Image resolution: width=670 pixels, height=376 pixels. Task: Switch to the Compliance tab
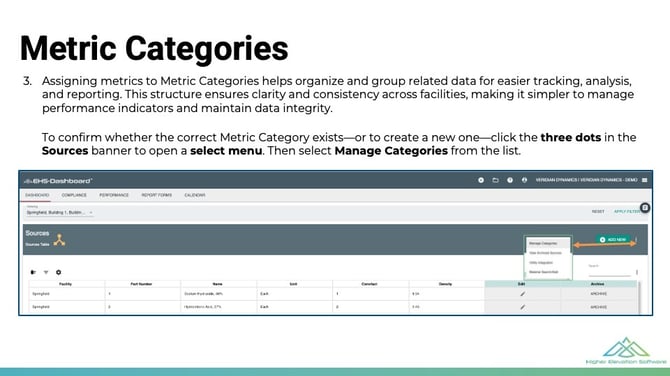tap(74, 195)
